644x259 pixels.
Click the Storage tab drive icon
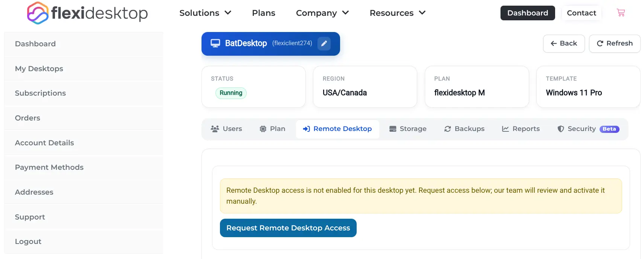[x=393, y=129]
